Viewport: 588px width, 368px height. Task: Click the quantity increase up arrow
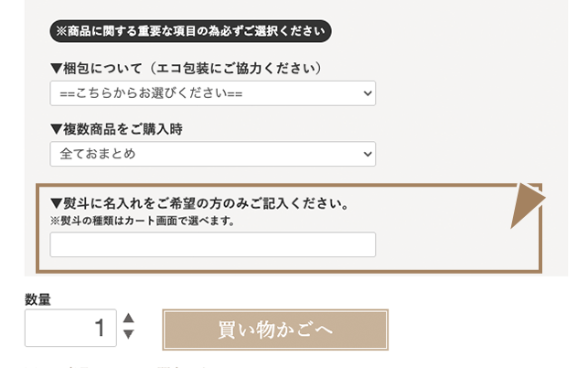(x=129, y=319)
